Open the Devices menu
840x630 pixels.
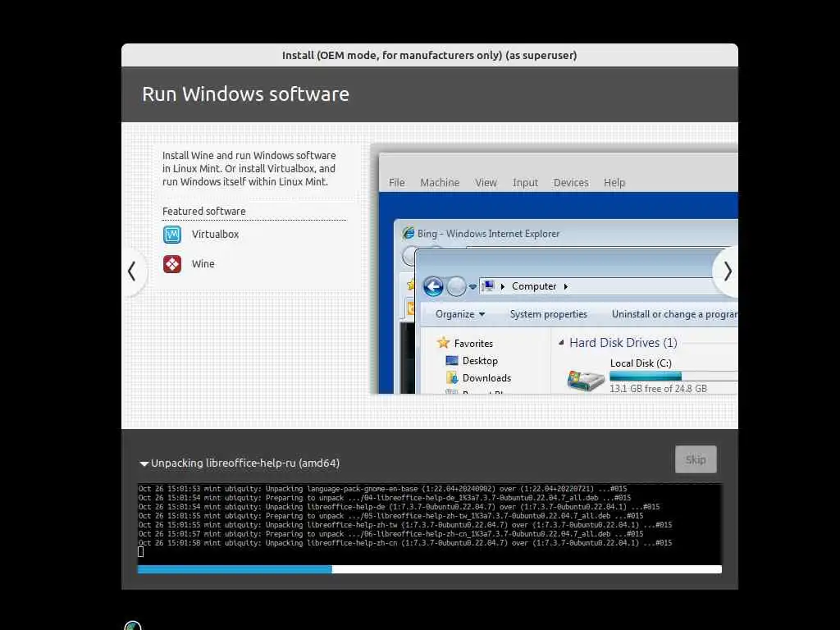click(571, 183)
